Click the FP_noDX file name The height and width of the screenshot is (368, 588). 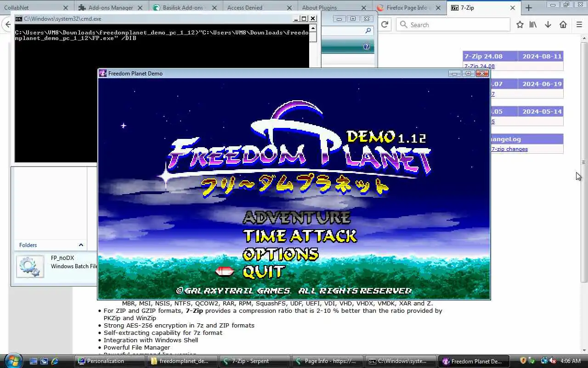pos(62,258)
